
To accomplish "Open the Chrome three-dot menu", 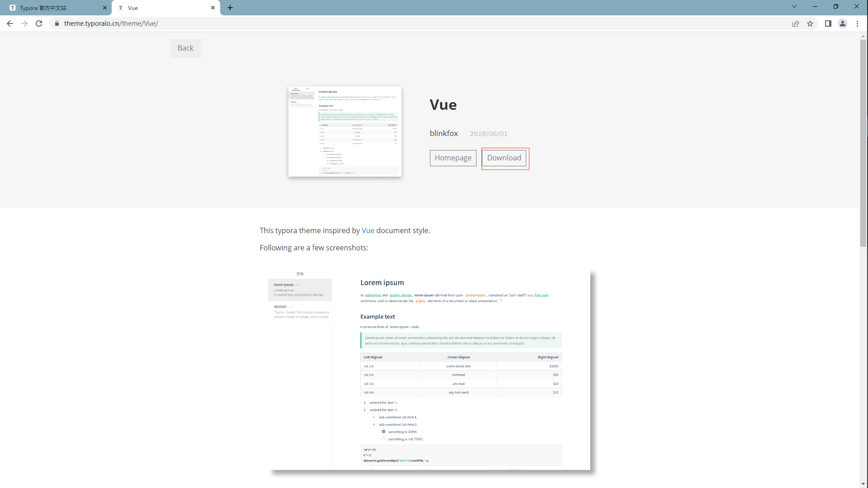I will coord(857,23).
